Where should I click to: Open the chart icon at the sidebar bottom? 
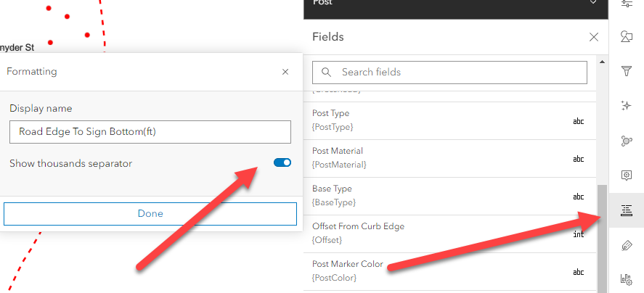coord(627,279)
